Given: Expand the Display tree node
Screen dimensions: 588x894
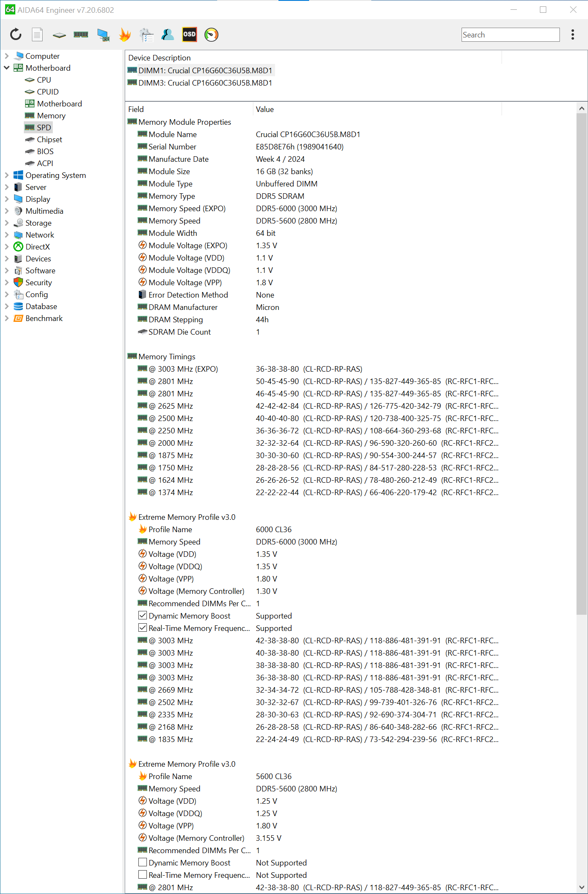Looking at the screenshot, I should 6,199.
